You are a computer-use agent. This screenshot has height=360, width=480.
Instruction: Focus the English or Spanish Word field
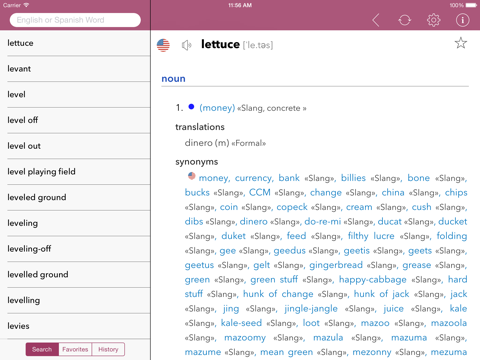tap(75, 20)
